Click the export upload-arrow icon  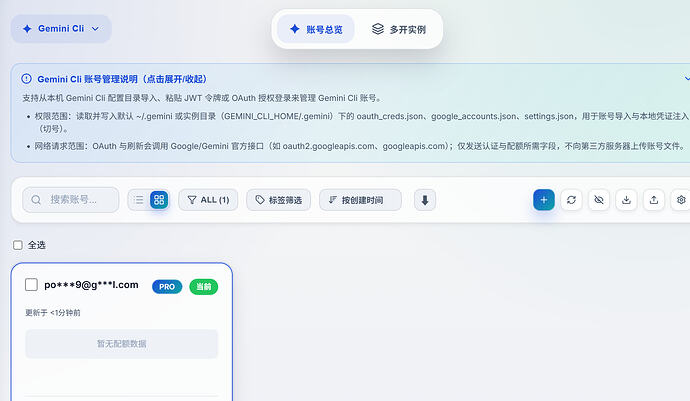pyautogui.click(x=654, y=200)
